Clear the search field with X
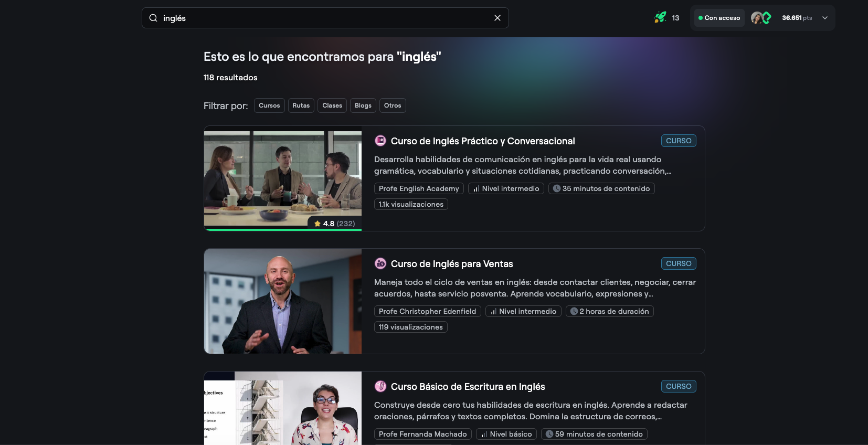Viewport: 868px width, 445px height. (x=497, y=18)
